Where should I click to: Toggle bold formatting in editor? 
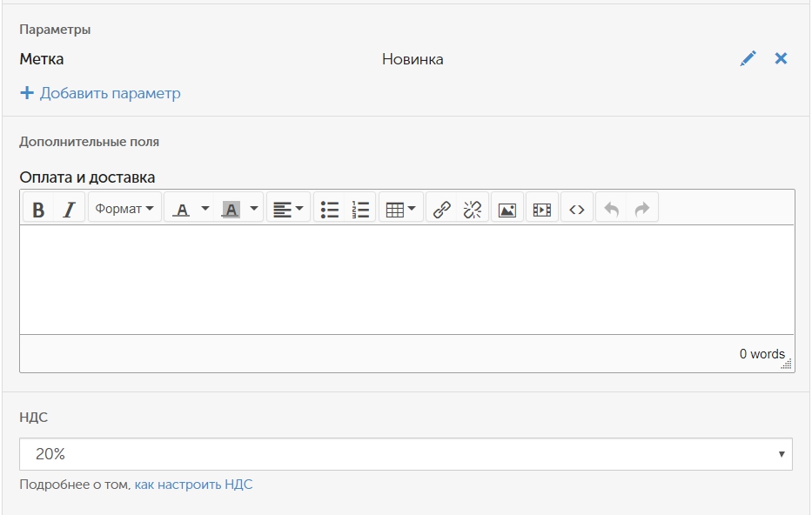coord(38,210)
